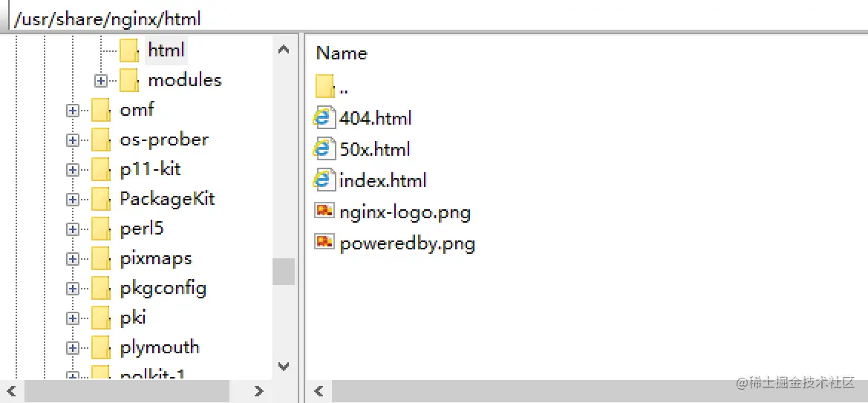The image size is (868, 403).
Task: Click the plymouth folder icon
Action: click(x=101, y=347)
